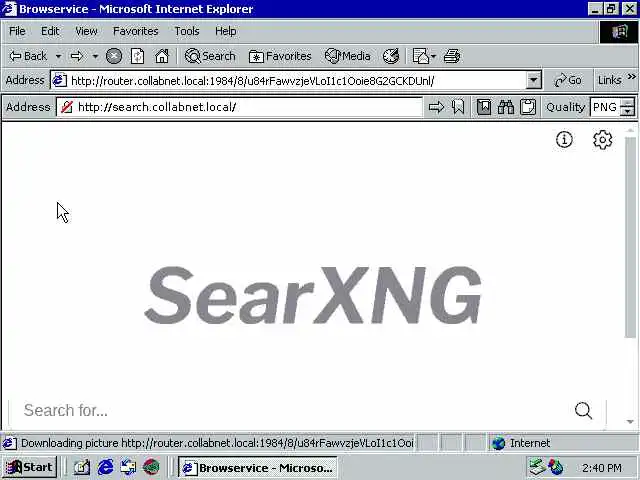Click the Edit page toolbar icon
This screenshot has width=640, height=480.
coord(420,56)
